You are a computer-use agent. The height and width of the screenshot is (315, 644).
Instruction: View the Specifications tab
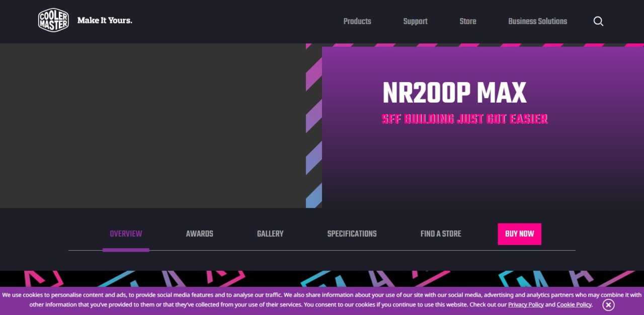352,234
